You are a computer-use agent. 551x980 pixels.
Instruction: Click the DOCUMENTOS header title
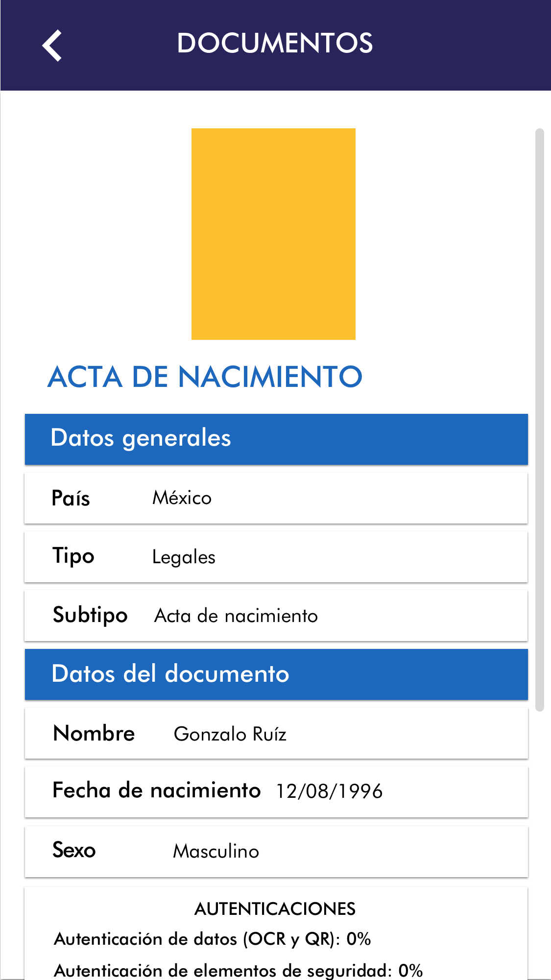coord(275,43)
